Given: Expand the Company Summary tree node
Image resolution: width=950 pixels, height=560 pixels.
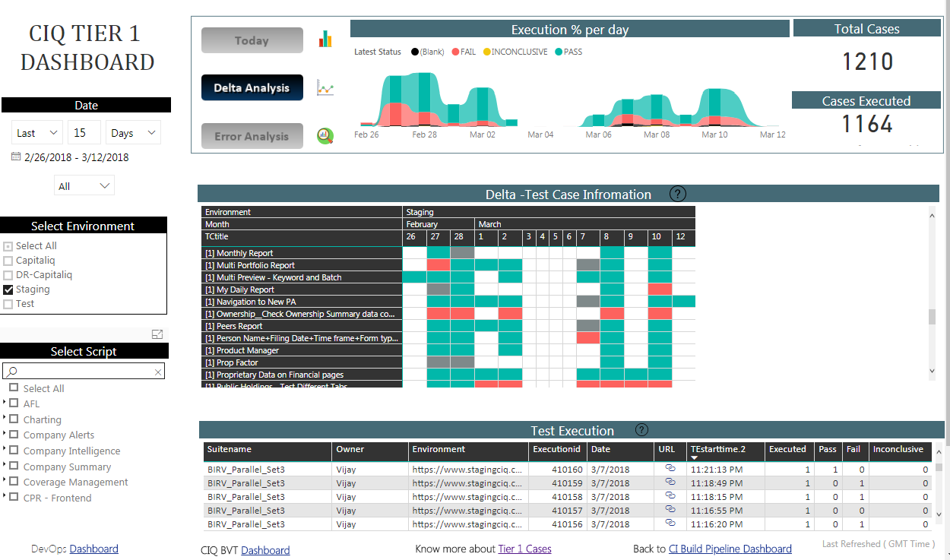Looking at the screenshot, I should point(5,466).
